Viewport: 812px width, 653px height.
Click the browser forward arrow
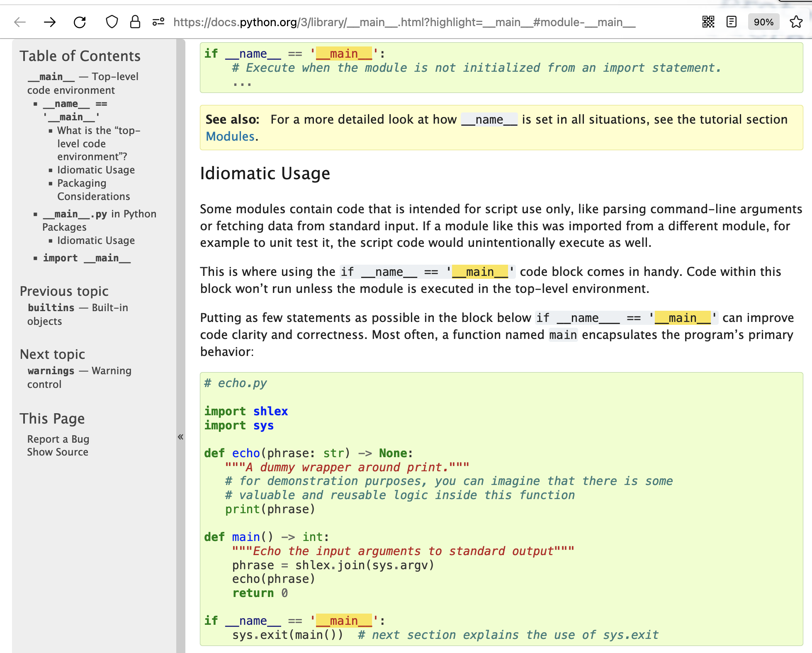point(50,22)
